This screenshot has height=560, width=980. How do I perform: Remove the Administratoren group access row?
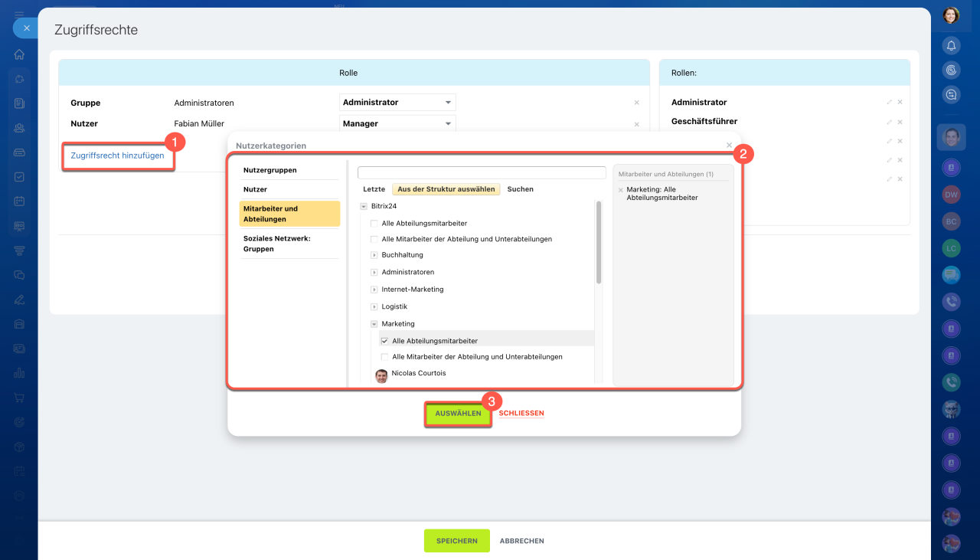pos(636,103)
